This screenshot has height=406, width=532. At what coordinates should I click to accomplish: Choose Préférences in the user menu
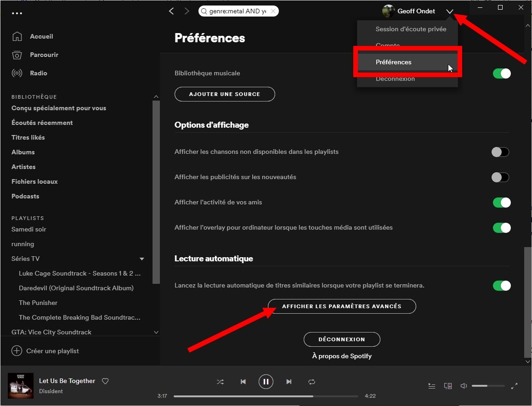tap(407, 62)
